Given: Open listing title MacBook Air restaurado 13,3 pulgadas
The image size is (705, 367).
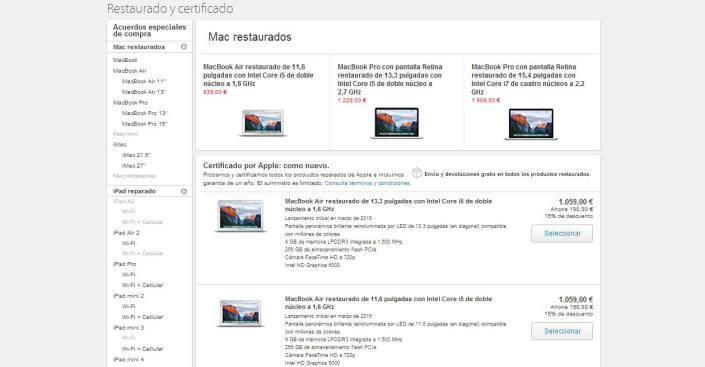Looking at the screenshot, I should coord(388,205).
